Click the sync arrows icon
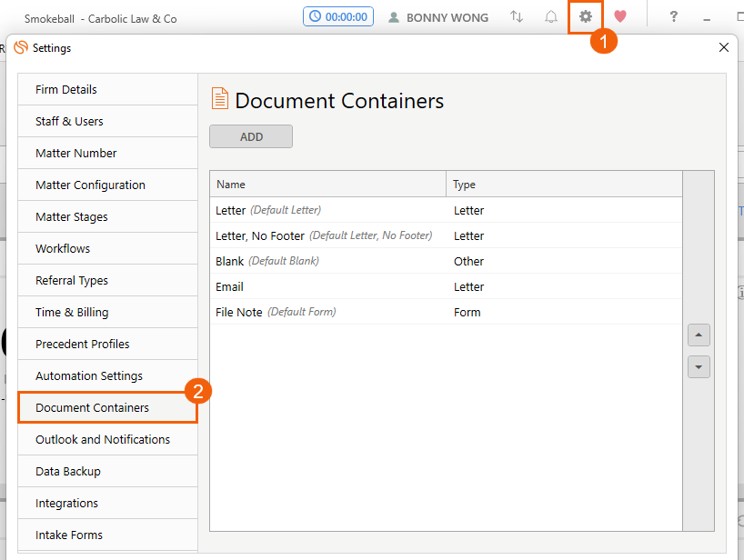 pyautogui.click(x=517, y=16)
